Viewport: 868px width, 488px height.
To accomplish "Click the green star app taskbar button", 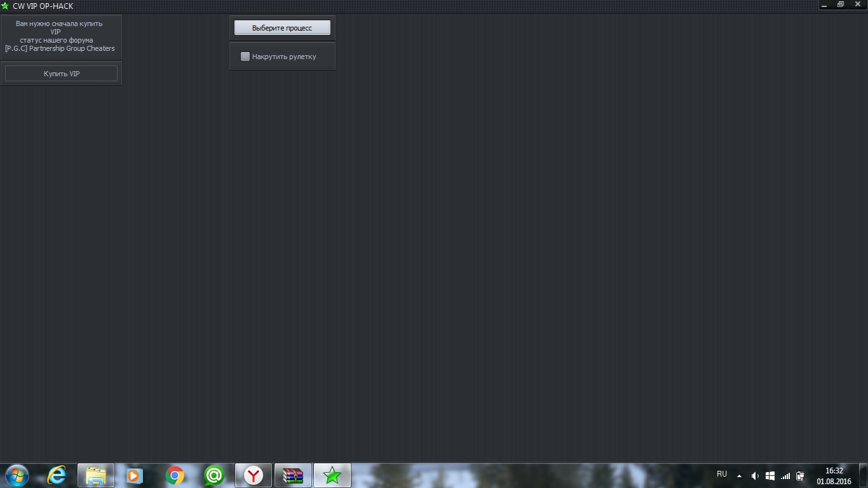I will [332, 475].
